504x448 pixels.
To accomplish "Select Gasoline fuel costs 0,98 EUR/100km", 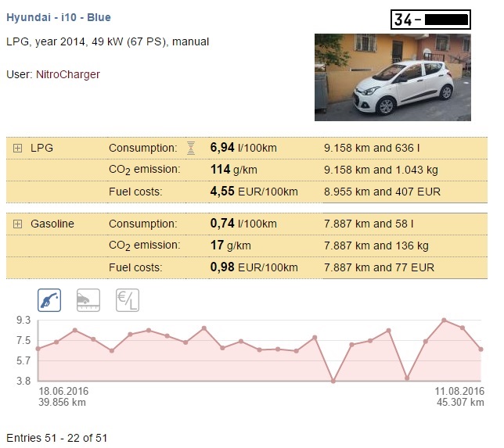I will 254,267.
